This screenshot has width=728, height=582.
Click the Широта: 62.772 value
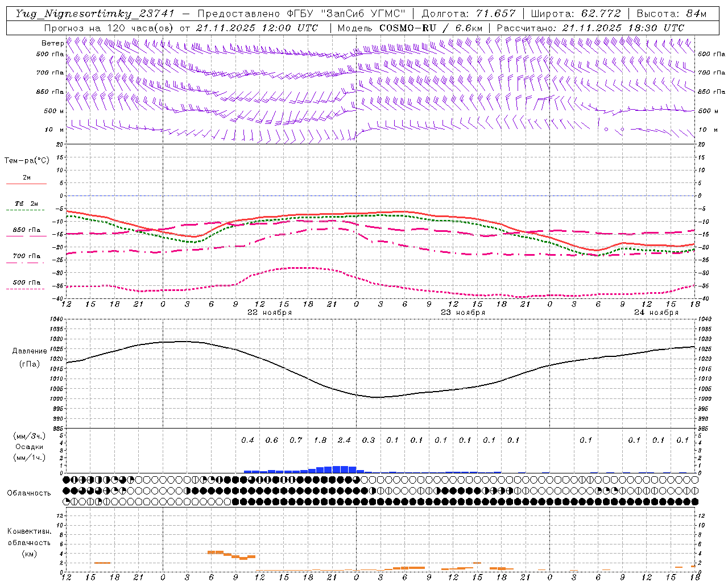click(576, 14)
